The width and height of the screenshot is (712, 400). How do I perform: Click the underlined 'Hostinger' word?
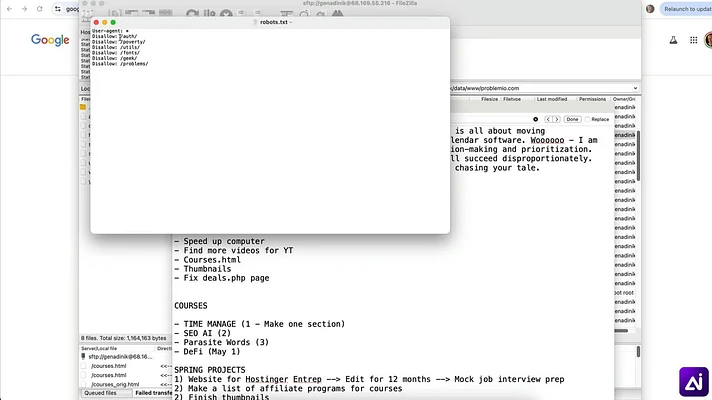(x=267, y=379)
